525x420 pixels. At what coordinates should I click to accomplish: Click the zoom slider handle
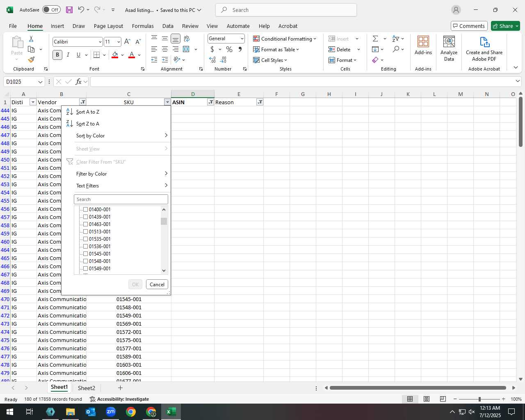[479, 399]
